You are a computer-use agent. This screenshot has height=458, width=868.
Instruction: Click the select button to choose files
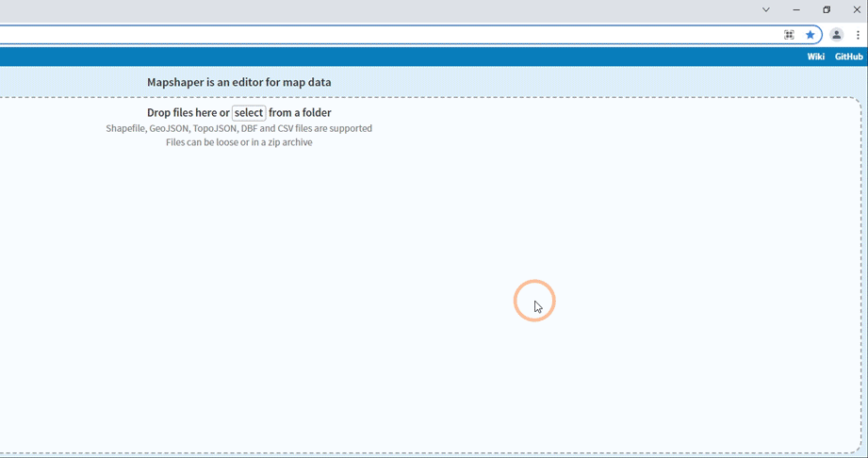tap(249, 112)
